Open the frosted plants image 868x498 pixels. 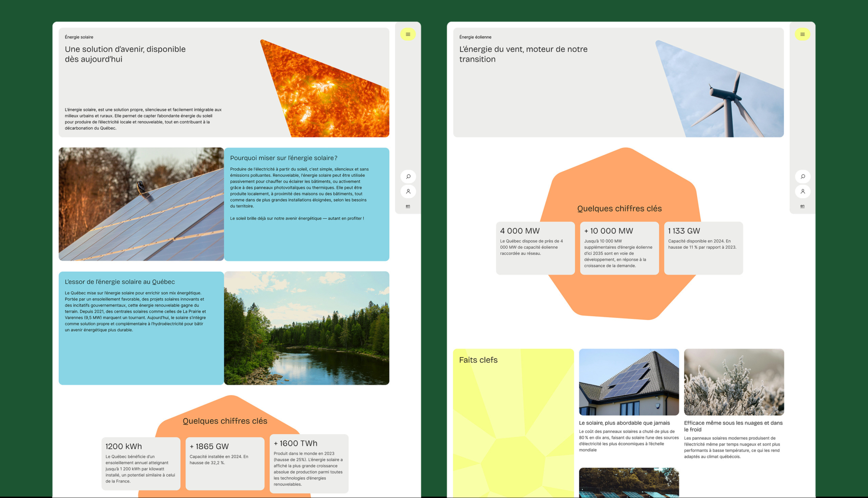[734, 382]
